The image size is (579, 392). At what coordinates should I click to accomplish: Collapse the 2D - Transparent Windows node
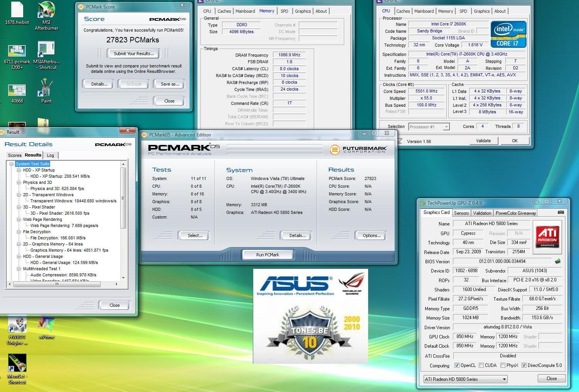(19, 195)
